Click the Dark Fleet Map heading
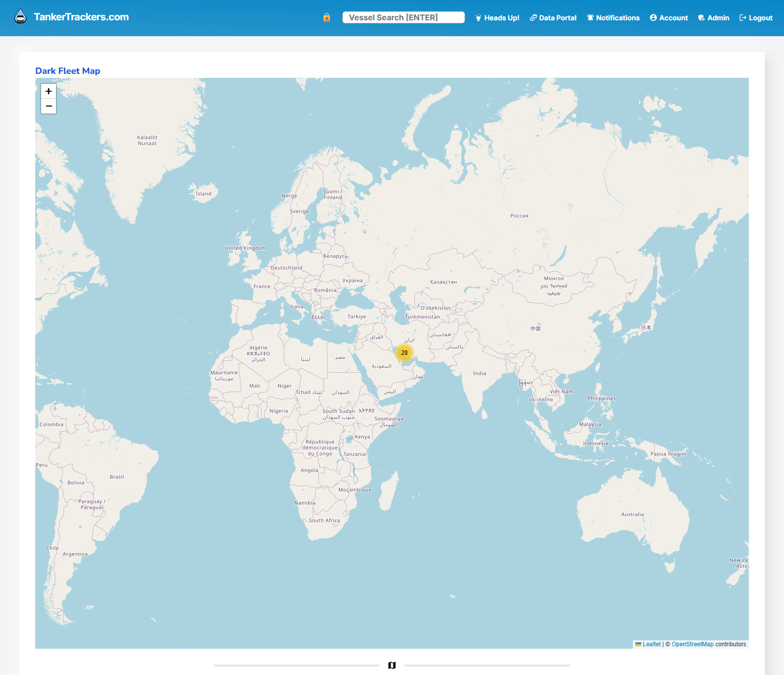The height and width of the screenshot is (675, 784). 68,71
